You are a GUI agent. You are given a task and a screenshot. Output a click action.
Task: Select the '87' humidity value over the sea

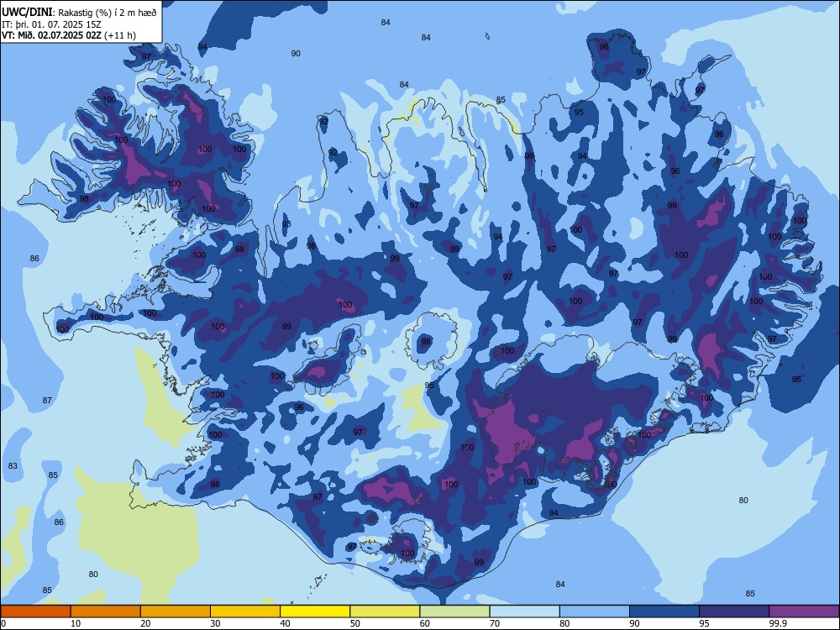[x=47, y=401]
